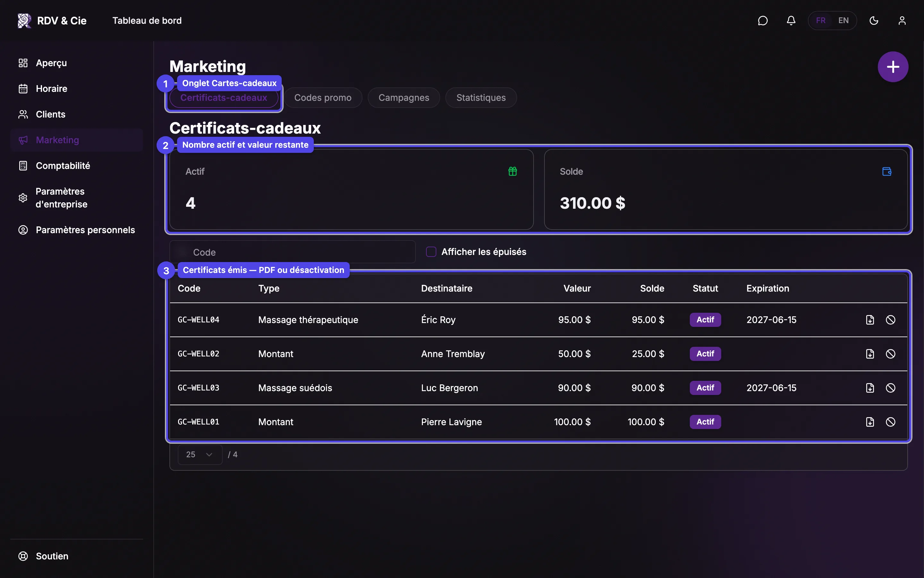The width and height of the screenshot is (924, 578).
Task: Click Massage thérapeutique type cell
Action: point(308,320)
